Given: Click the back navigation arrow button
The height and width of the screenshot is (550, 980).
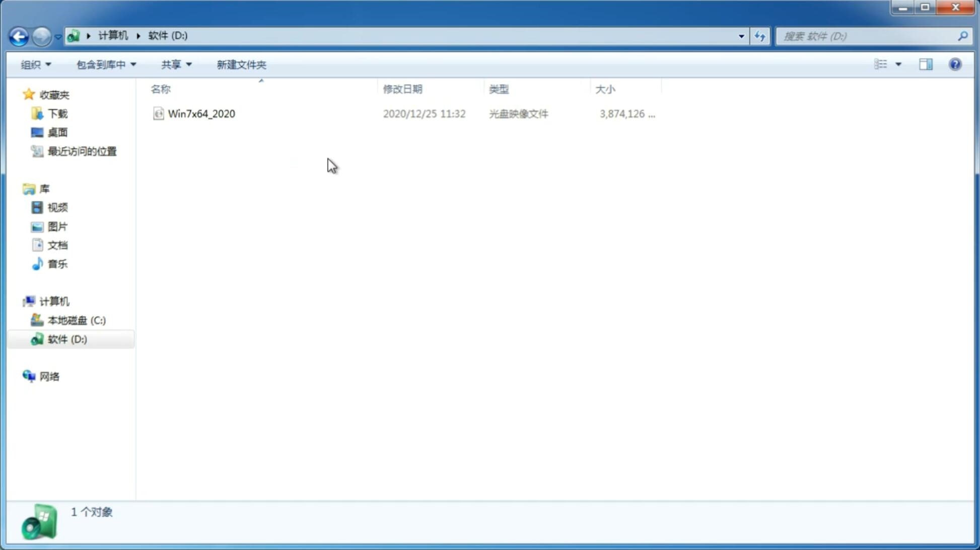Looking at the screenshot, I should 19,36.
